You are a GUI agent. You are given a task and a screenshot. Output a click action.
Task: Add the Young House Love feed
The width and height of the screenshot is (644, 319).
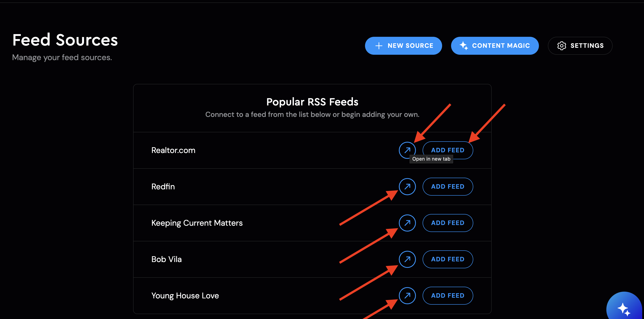click(x=448, y=296)
